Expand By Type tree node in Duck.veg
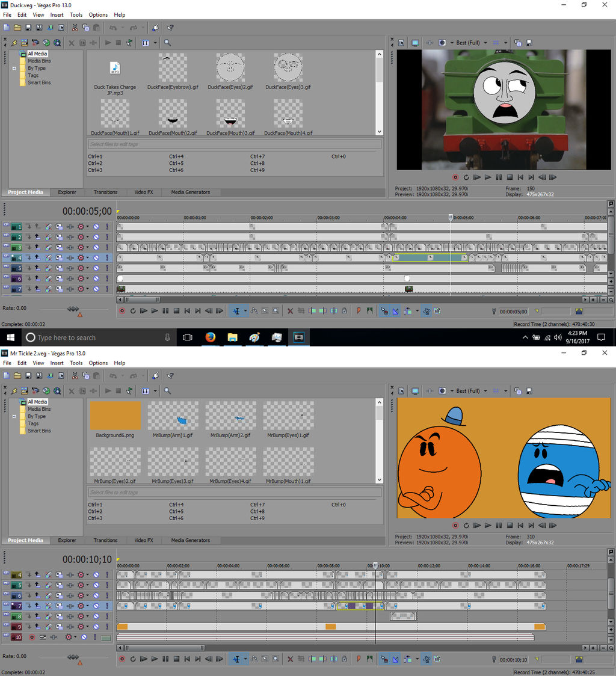616x676 pixels. click(14, 68)
